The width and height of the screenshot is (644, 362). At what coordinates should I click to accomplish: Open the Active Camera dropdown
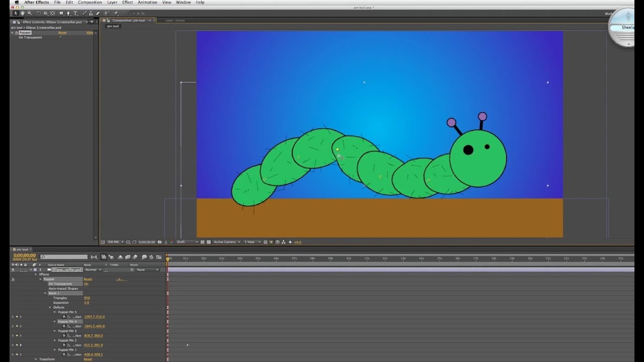click(x=227, y=242)
